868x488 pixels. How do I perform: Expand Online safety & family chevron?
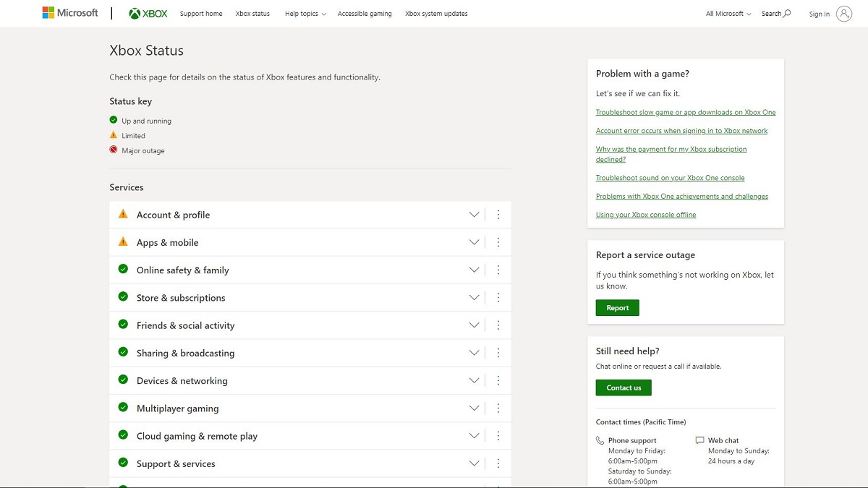(x=474, y=270)
